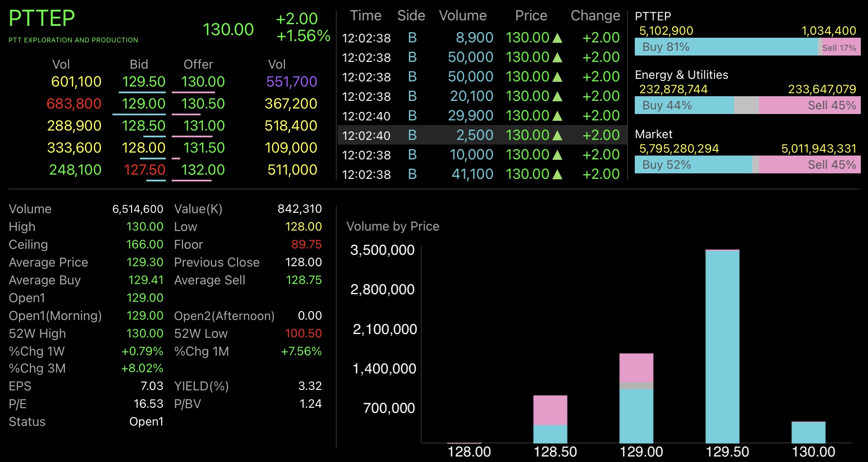
Task: Click the red bid price 127.50
Action: coord(144,170)
